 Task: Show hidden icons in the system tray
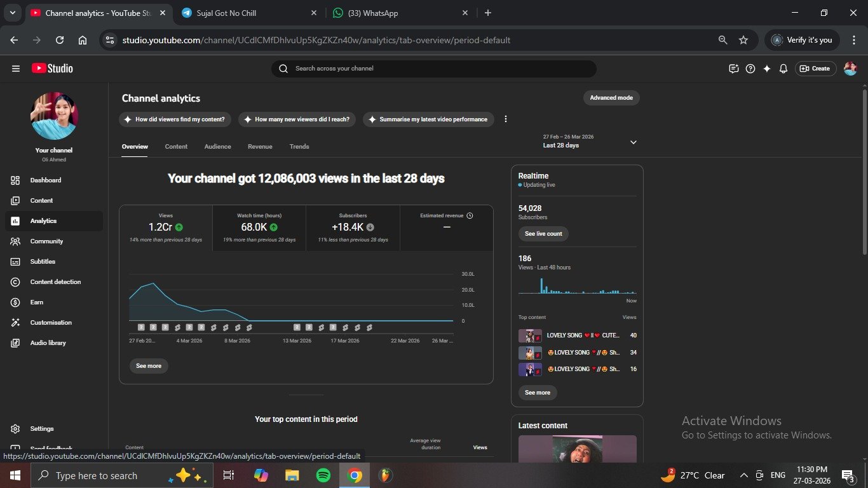[x=743, y=475]
